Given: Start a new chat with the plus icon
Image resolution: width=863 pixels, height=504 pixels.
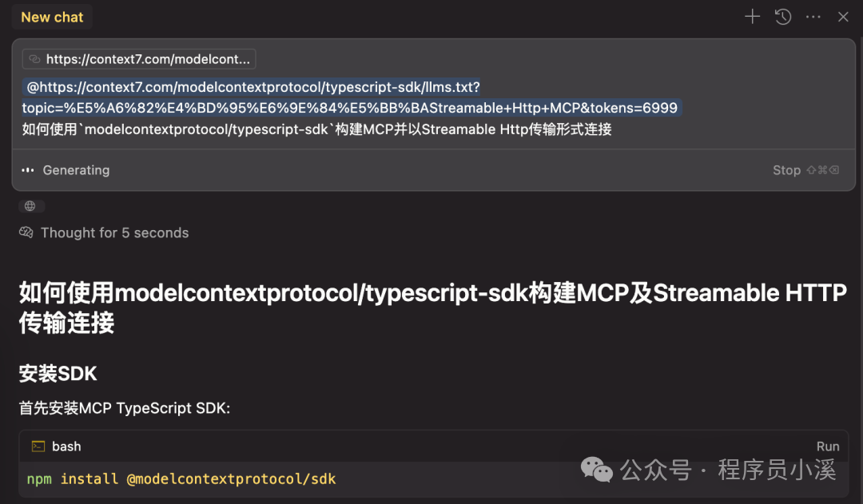Looking at the screenshot, I should point(752,16).
